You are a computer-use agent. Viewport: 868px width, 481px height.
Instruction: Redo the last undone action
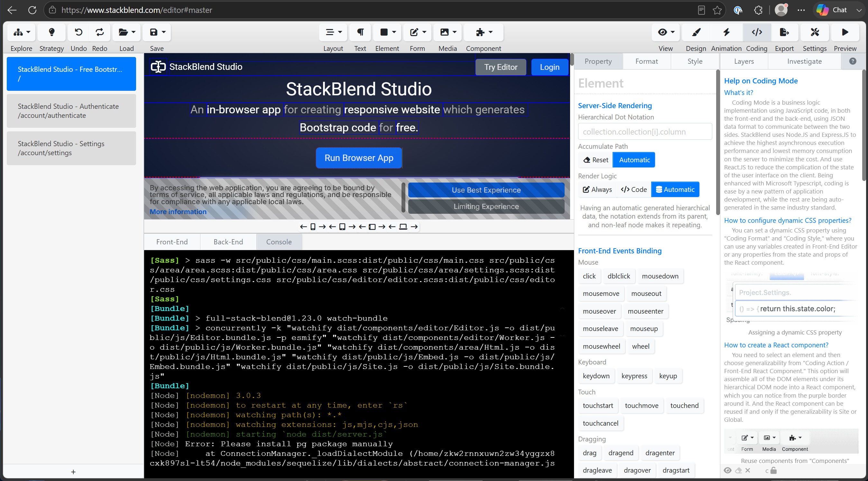100,33
